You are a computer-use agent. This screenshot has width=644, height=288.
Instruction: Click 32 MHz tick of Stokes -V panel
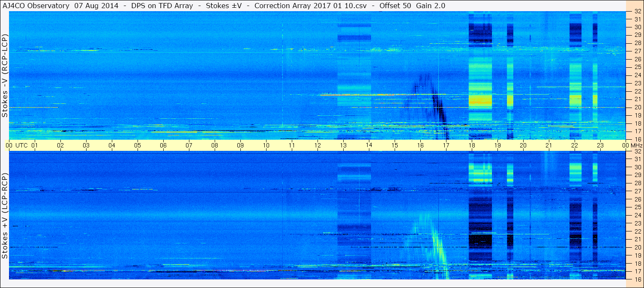pos(637,12)
